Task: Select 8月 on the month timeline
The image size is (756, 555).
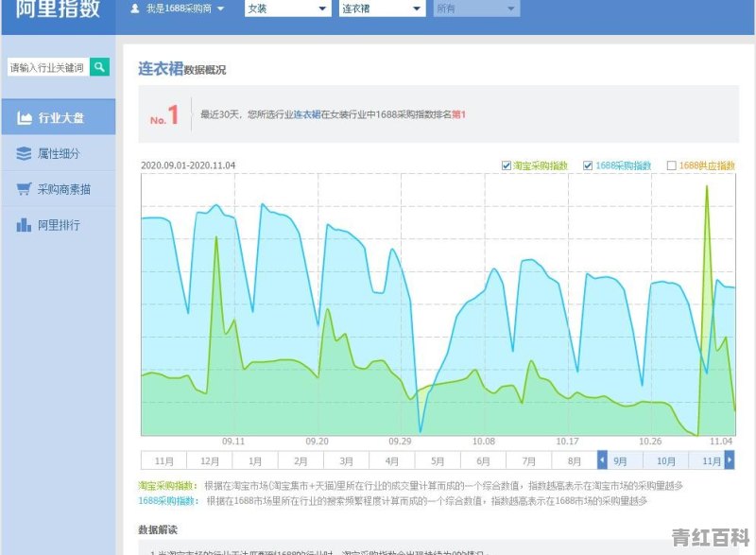Action: pos(575,461)
